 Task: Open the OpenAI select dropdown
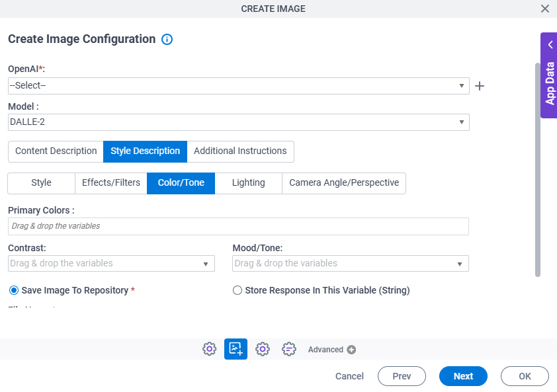(x=239, y=86)
